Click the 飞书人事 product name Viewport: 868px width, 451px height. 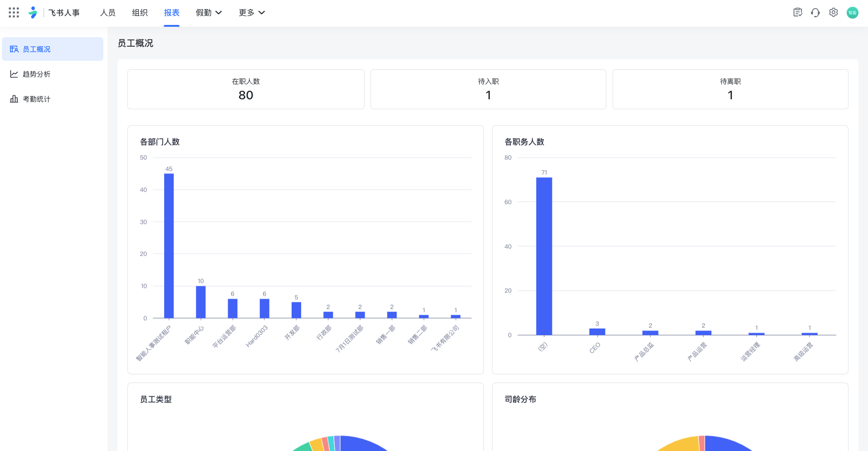[x=64, y=13]
